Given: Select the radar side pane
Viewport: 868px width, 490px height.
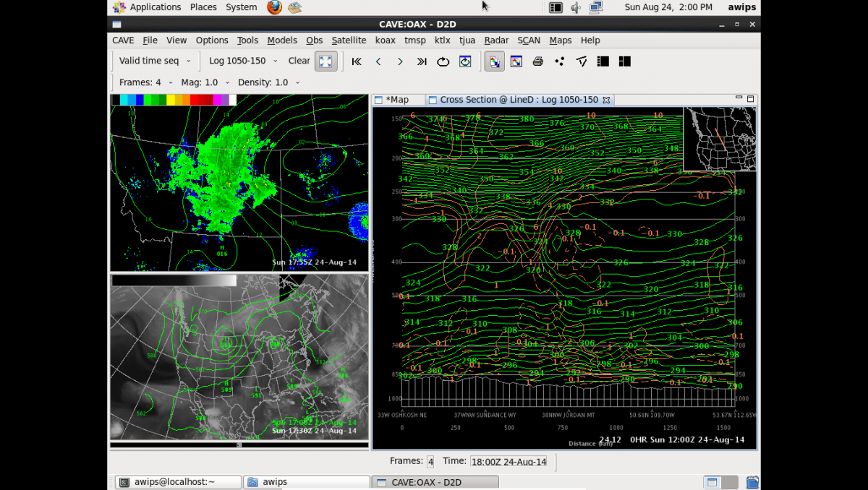Looking at the screenshot, I should (x=239, y=183).
